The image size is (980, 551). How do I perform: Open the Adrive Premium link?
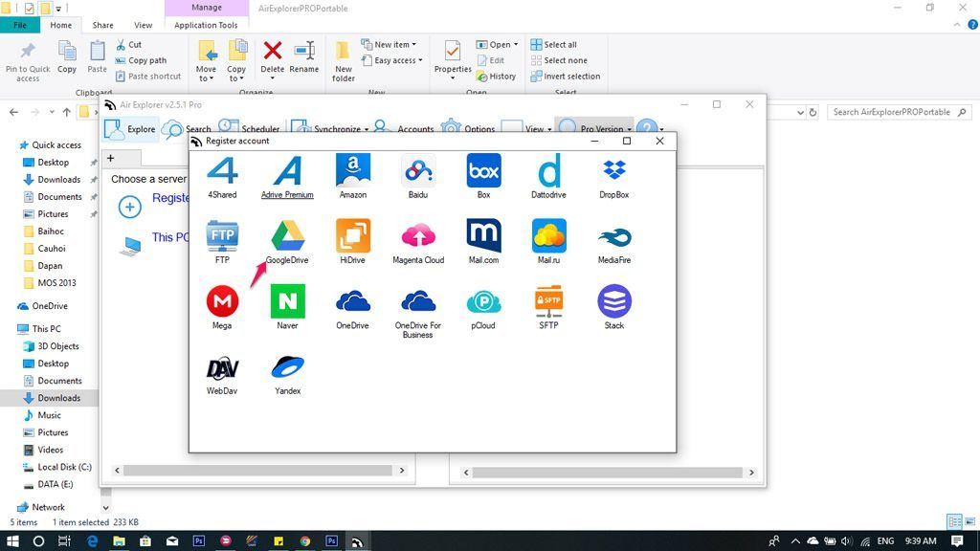pyautogui.click(x=287, y=195)
